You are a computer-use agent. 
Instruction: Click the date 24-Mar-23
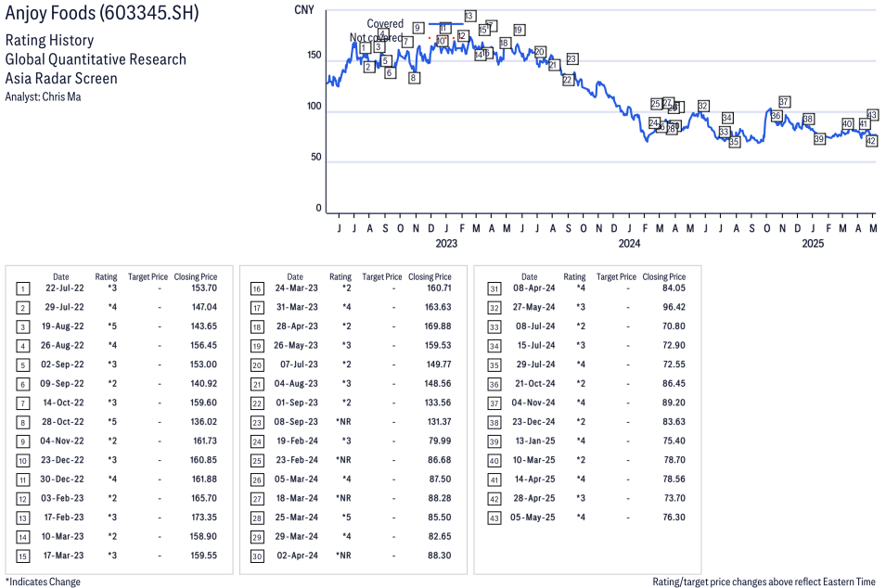coord(297,288)
